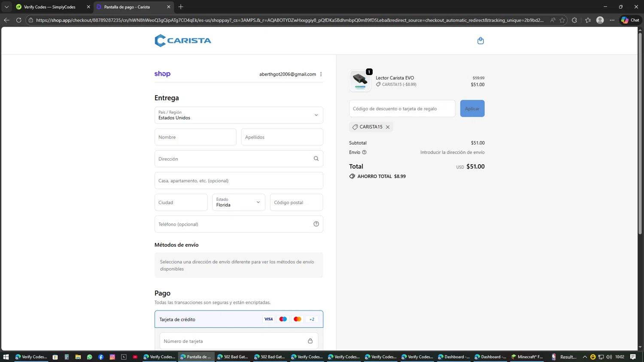Open the Windows Start menu
The image size is (644, 362).
pyautogui.click(x=6, y=357)
